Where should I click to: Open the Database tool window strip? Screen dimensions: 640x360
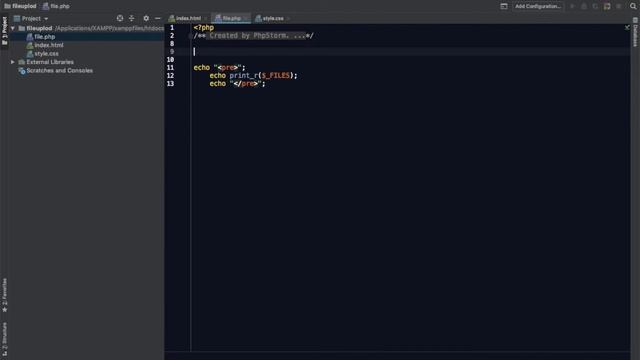click(635, 33)
